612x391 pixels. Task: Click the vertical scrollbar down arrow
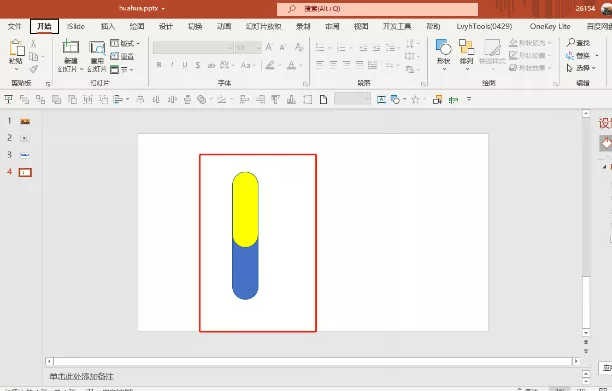(x=586, y=333)
